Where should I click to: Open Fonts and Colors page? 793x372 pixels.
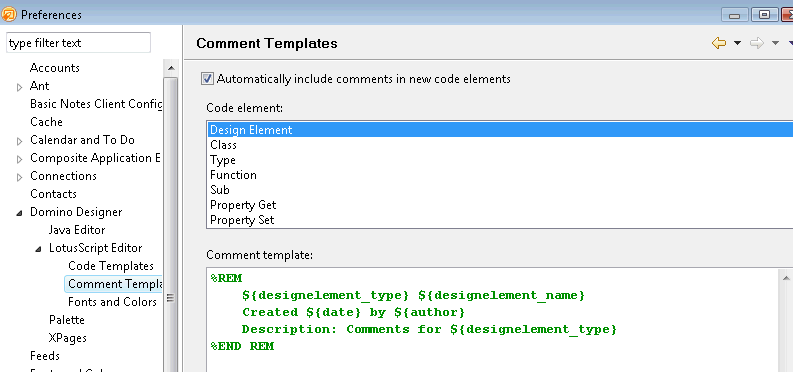112,302
